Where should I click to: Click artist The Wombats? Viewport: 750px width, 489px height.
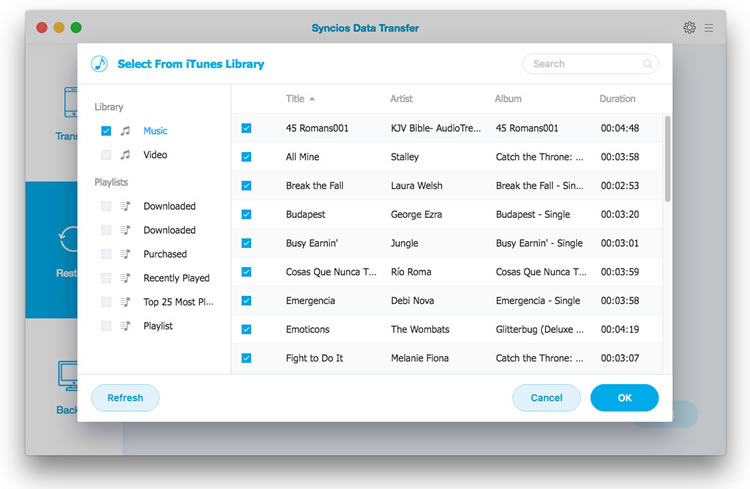[x=420, y=329]
